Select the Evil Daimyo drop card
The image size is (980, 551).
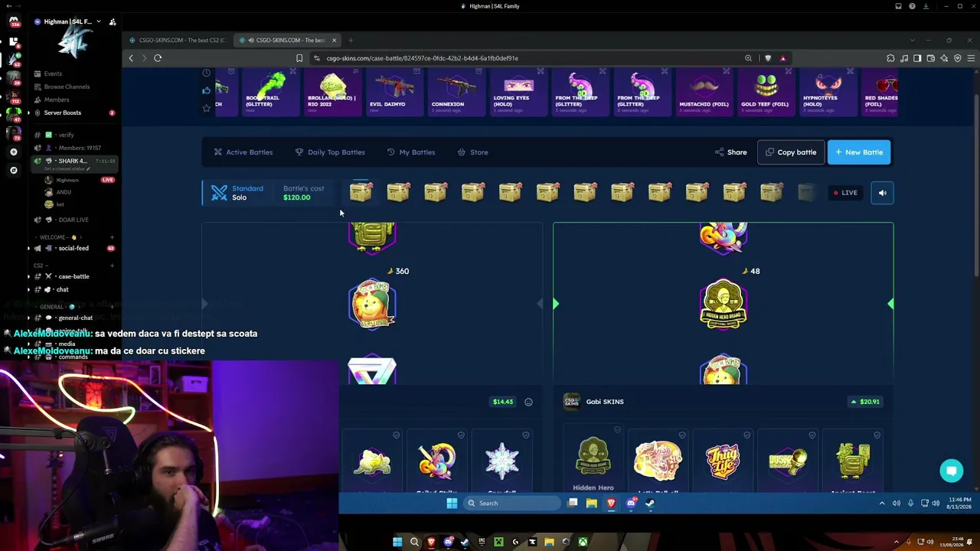[x=394, y=92]
